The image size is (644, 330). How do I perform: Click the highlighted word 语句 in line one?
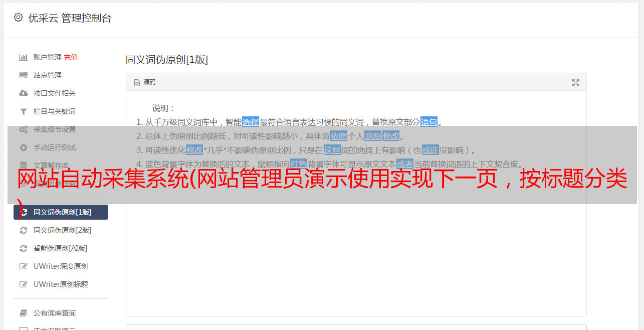point(429,122)
